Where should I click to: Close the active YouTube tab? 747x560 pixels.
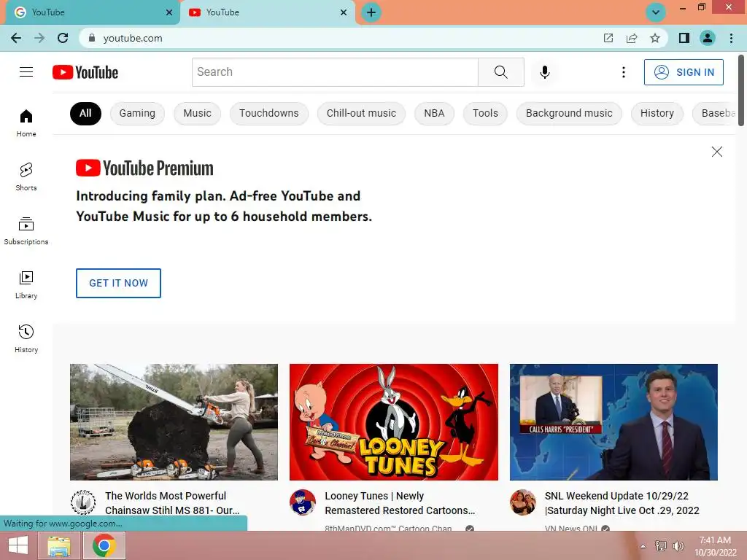(344, 12)
